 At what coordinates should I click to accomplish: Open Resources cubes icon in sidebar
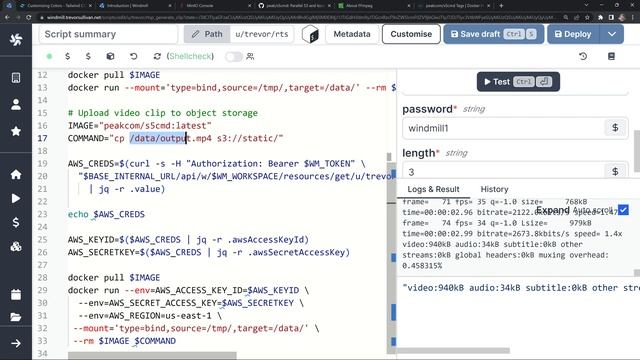pos(16,247)
